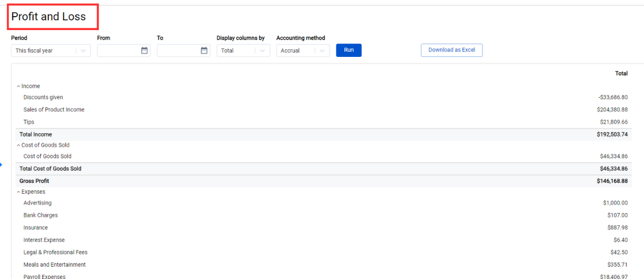The height and width of the screenshot is (279, 644).
Task: Open the Accounting method Accrual dropdown
Action: 303,50
